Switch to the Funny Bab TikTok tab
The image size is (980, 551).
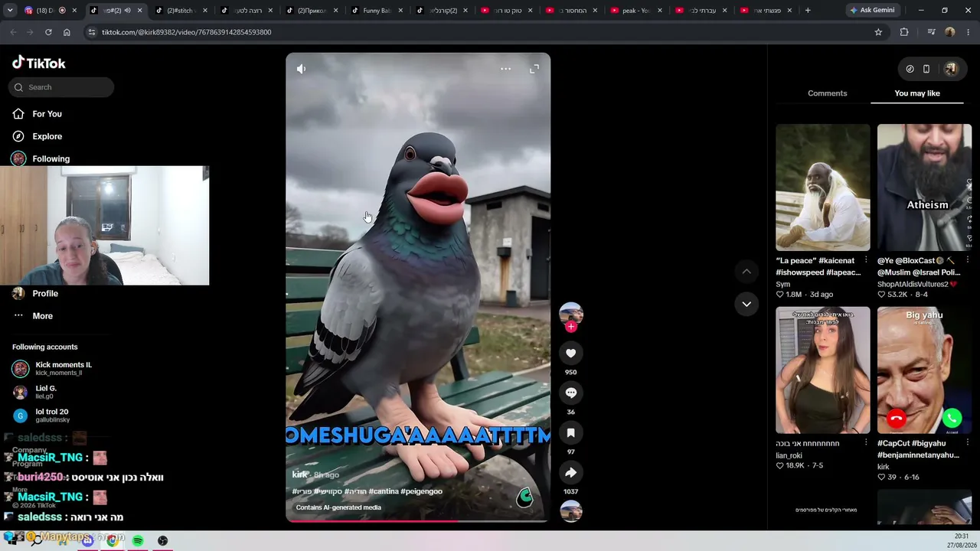376,11
